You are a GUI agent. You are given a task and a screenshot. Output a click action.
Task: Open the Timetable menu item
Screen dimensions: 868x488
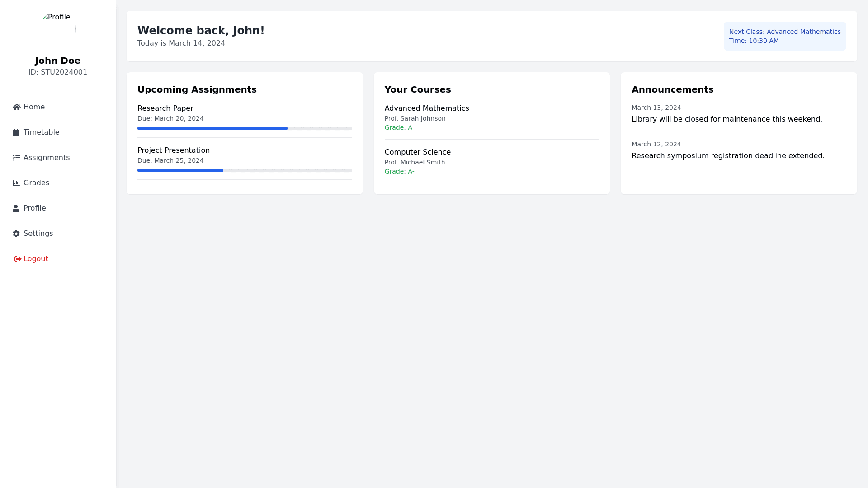tap(41, 132)
